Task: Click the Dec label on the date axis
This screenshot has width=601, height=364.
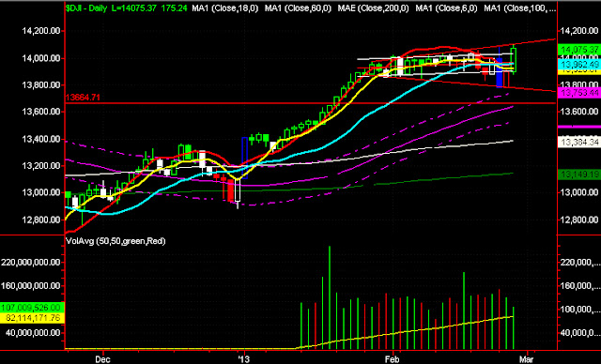Action: (102, 359)
